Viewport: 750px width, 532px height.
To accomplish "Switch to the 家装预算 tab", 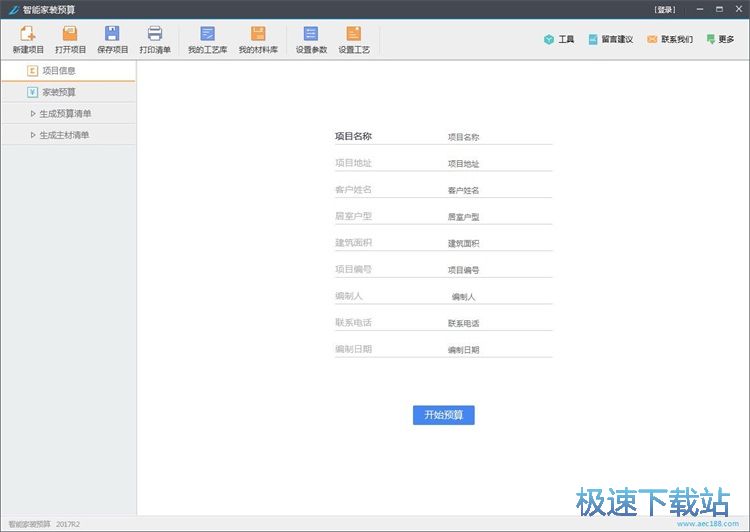I will point(58,92).
